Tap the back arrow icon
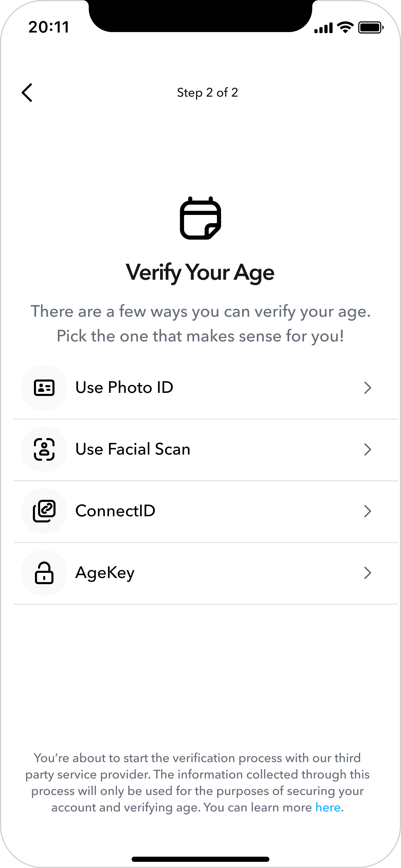 tap(27, 93)
